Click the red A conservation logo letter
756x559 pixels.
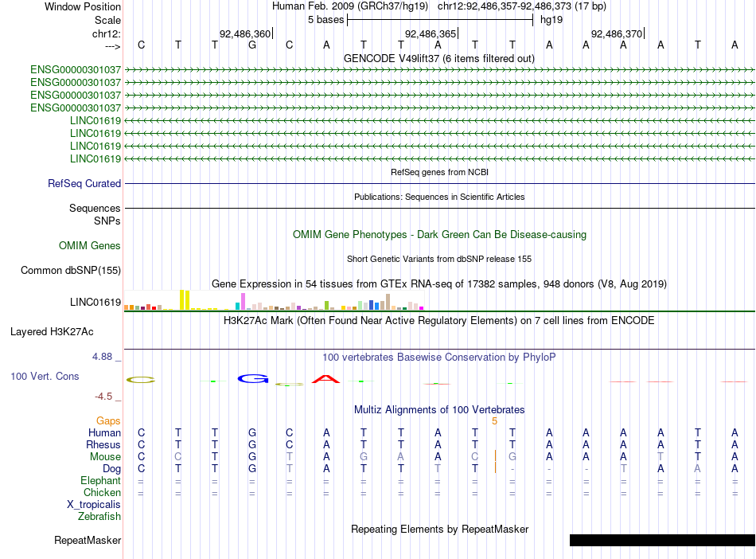coord(326,378)
